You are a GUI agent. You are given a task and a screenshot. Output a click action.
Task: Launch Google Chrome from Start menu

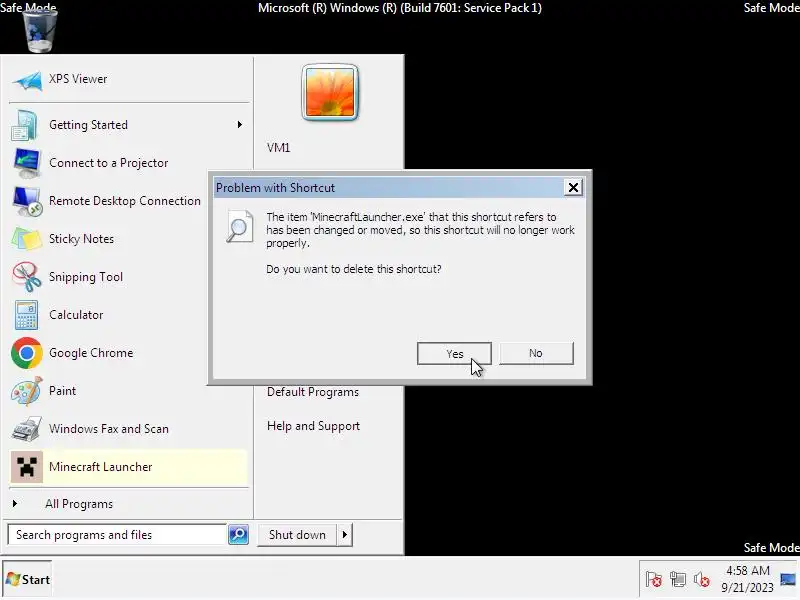(129, 353)
